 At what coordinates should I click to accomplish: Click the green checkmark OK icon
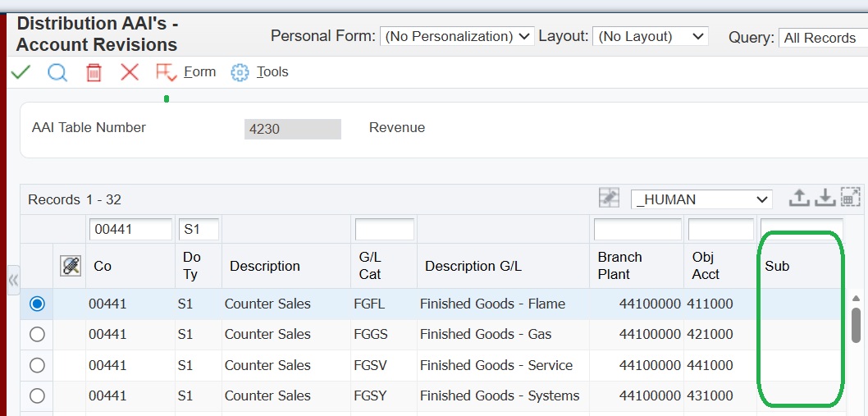tap(21, 72)
